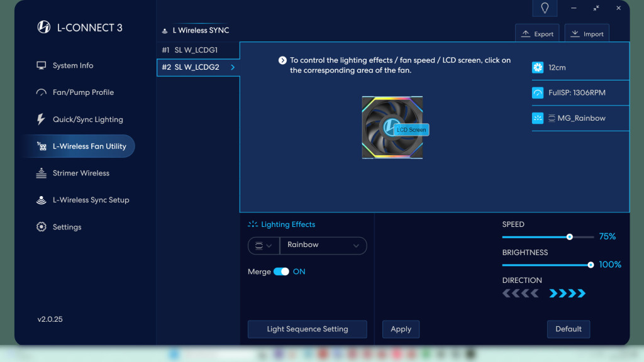Open the lighting zone selector dropdown
The image size is (644, 362).
pos(264,245)
